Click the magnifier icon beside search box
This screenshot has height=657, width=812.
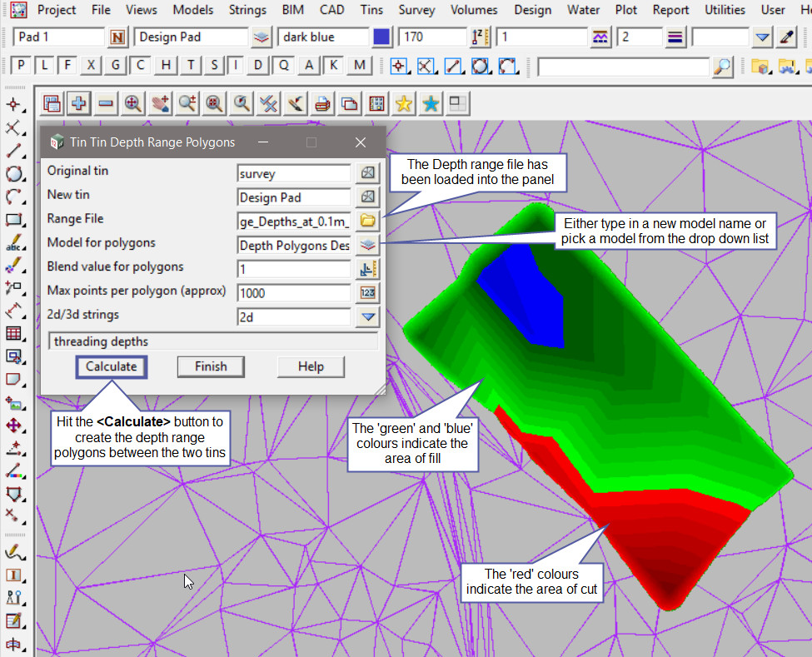click(723, 66)
